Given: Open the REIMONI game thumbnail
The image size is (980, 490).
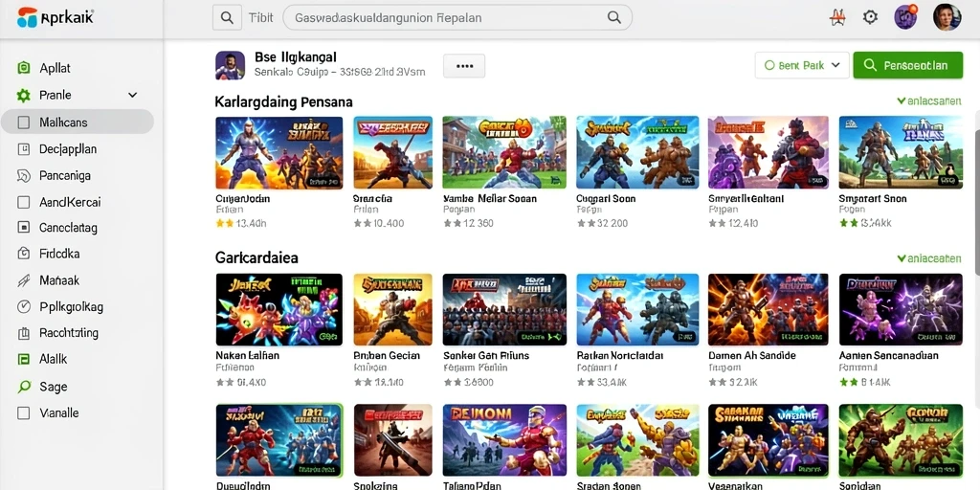Looking at the screenshot, I should click(x=504, y=440).
